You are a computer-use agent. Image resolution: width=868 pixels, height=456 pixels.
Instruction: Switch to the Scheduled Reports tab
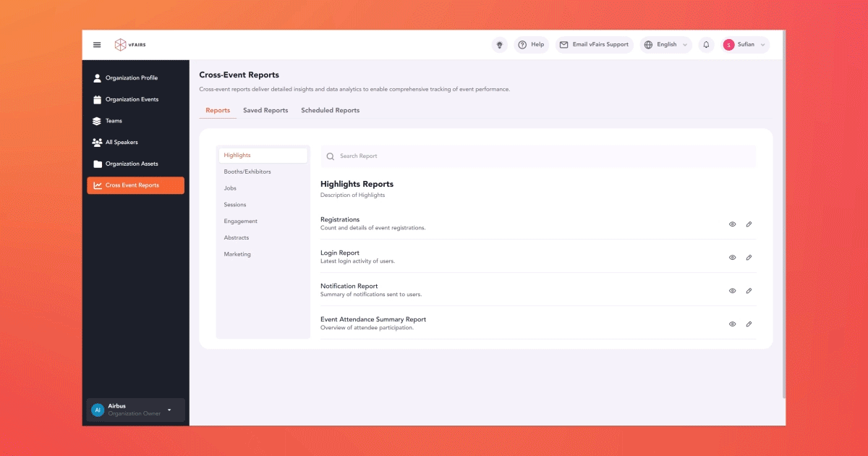[330, 111]
